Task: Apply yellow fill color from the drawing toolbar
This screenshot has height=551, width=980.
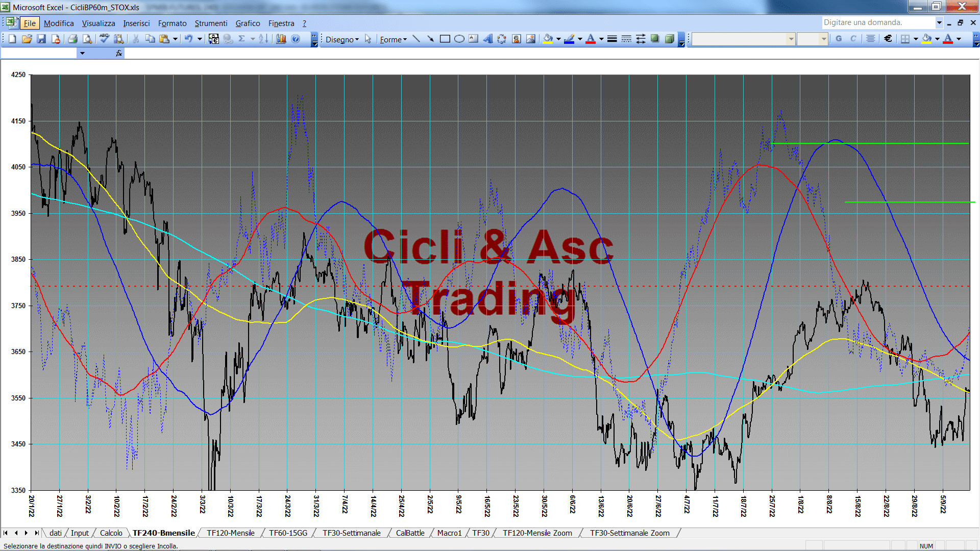Action: click(x=548, y=39)
